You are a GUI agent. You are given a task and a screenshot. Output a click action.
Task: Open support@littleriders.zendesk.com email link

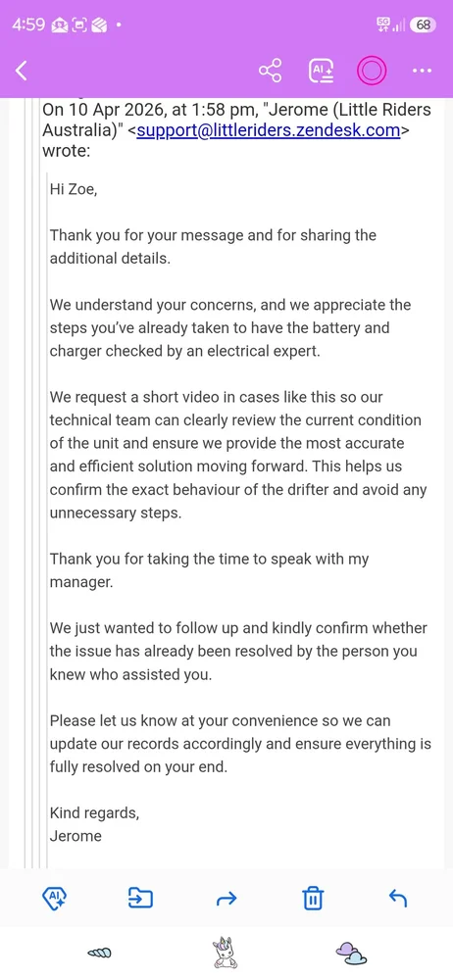(x=269, y=130)
